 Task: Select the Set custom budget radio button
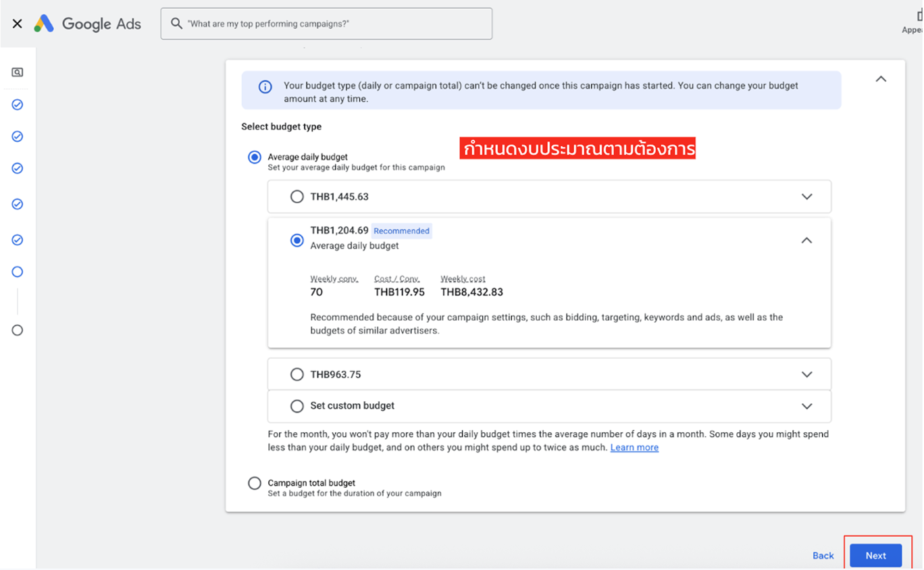click(297, 406)
